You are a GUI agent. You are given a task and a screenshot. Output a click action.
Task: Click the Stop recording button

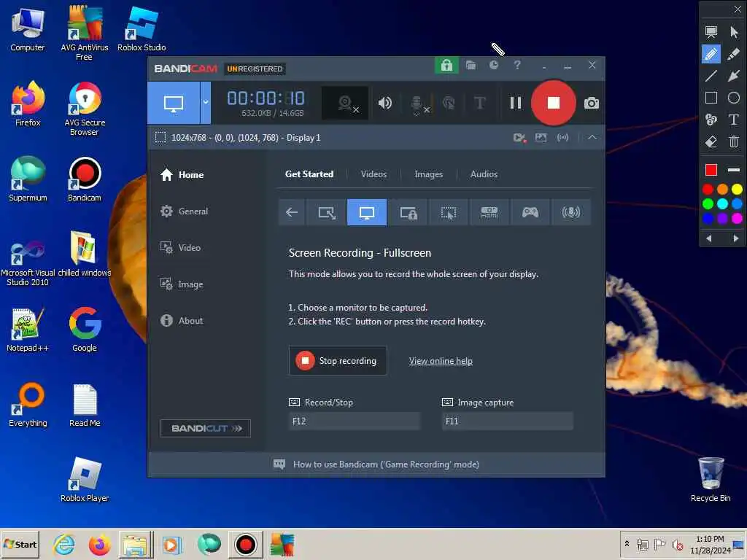(x=338, y=360)
